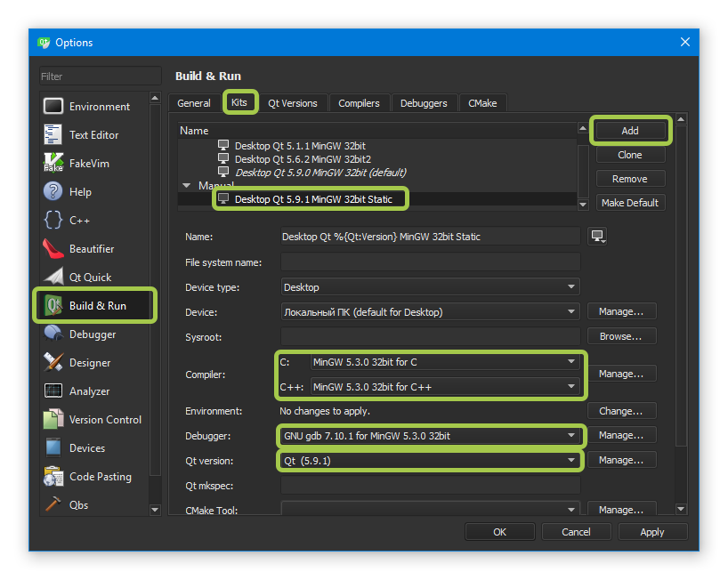Viewport: 728px width, 580px height.
Task: Click the Add kit button
Action: [x=630, y=131]
